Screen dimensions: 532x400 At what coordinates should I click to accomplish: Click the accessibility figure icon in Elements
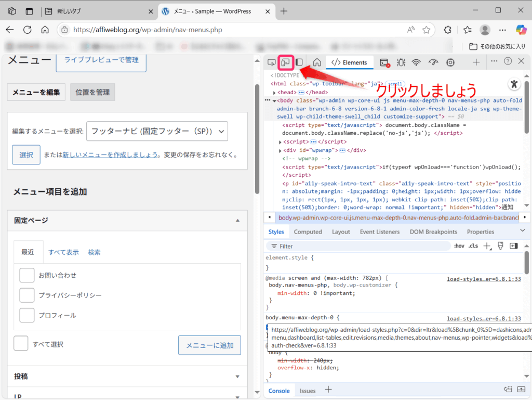click(514, 84)
